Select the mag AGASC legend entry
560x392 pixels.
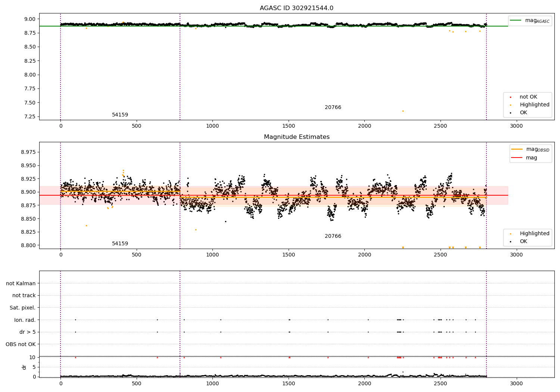point(530,21)
